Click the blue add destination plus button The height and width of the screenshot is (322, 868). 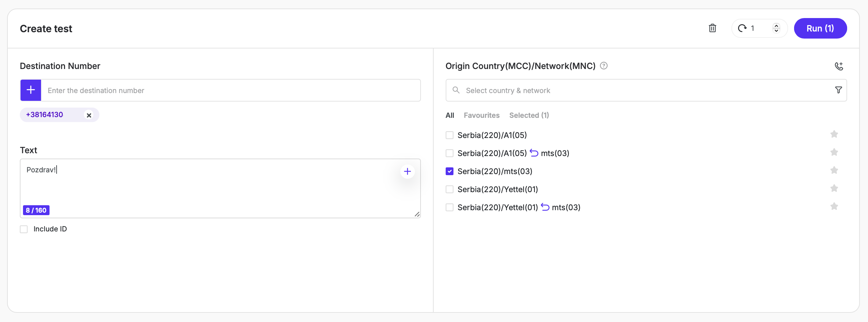coord(31,90)
